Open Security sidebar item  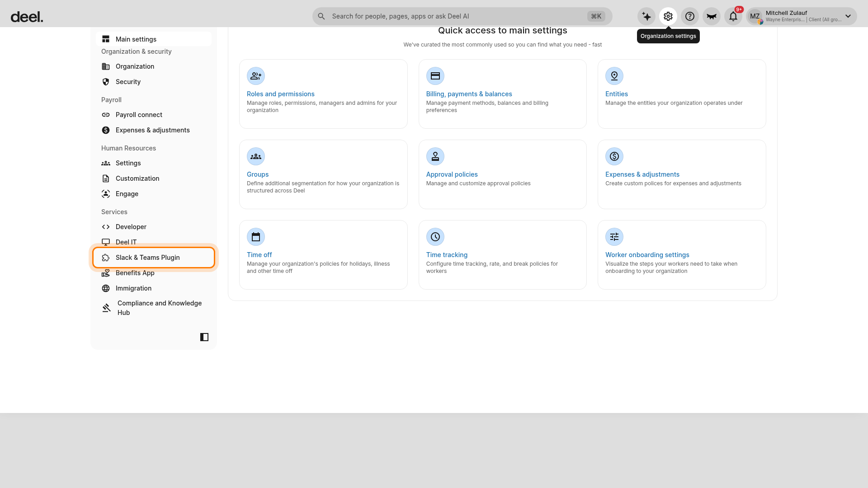(154, 82)
